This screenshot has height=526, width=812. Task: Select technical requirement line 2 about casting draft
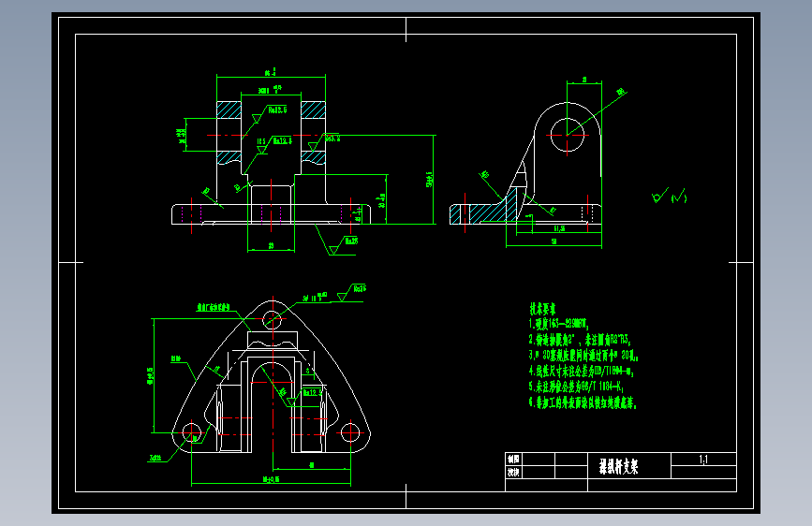(x=580, y=340)
